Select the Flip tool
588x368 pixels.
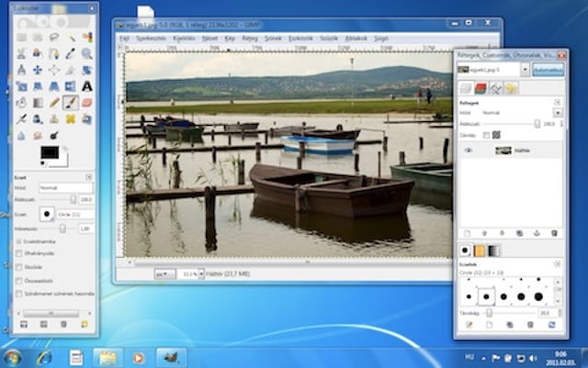71,86
